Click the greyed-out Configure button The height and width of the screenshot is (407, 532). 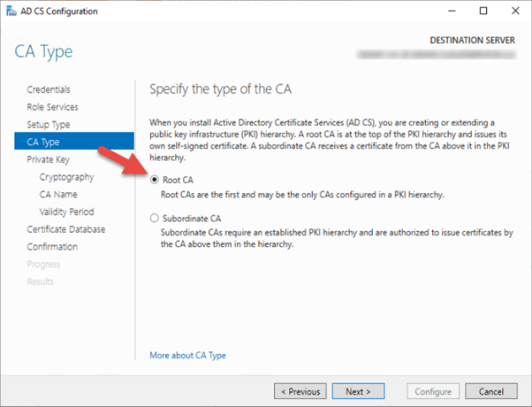[433, 391]
